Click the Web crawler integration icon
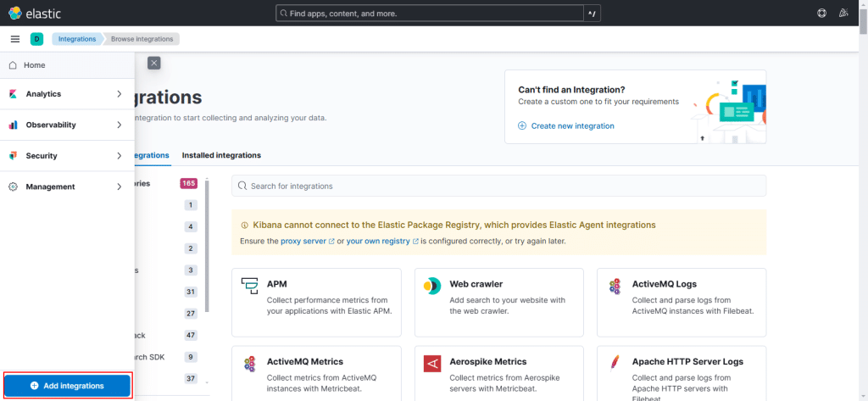This screenshot has height=401, width=868. pos(432,286)
